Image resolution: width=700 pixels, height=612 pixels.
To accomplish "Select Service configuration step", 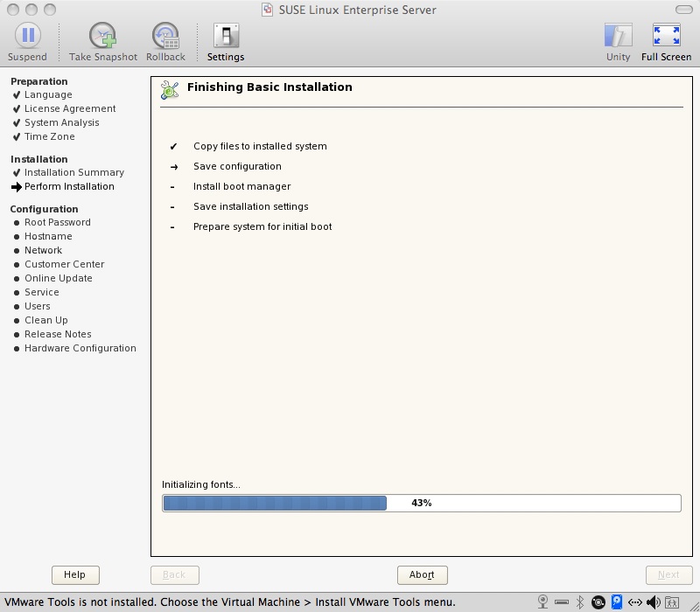I will click(41, 292).
